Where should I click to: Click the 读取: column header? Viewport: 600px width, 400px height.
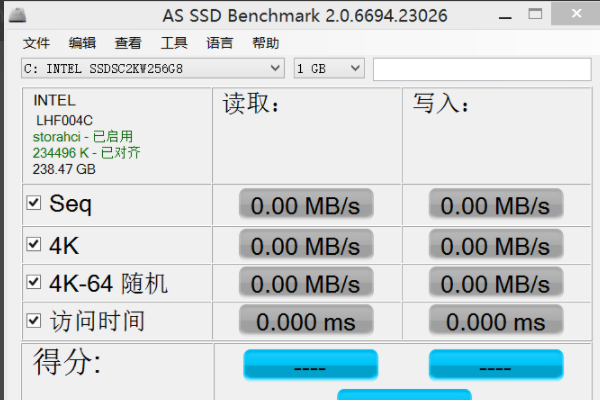coord(251,103)
